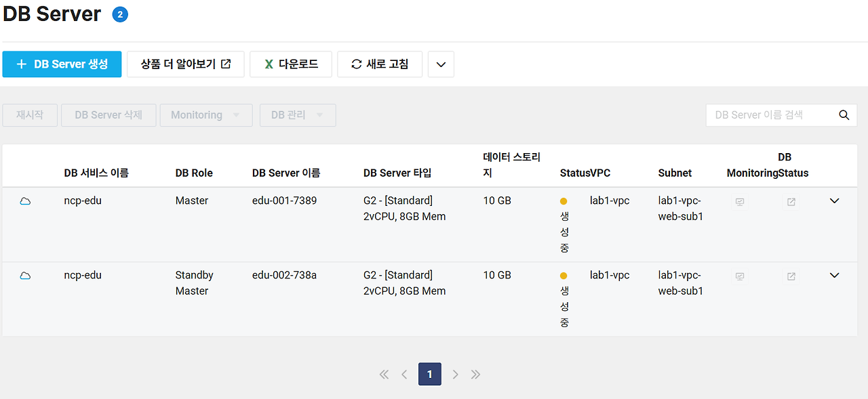Open DB Status link icon for edu-001-7389

coord(791,202)
